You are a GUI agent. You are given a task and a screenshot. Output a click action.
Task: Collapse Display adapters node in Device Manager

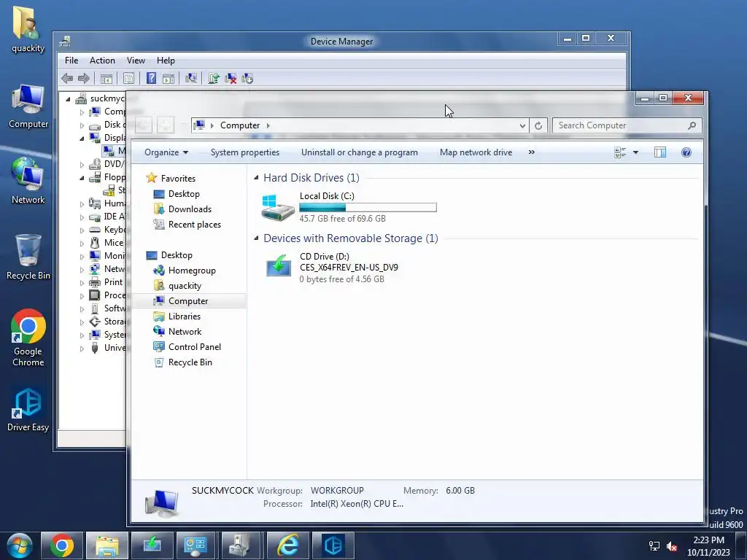pyautogui.click(x=82, y=138)
